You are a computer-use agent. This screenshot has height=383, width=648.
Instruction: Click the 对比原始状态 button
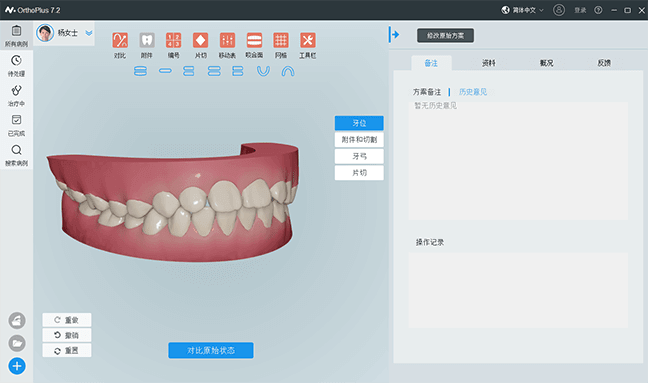(x=211, y=350)
